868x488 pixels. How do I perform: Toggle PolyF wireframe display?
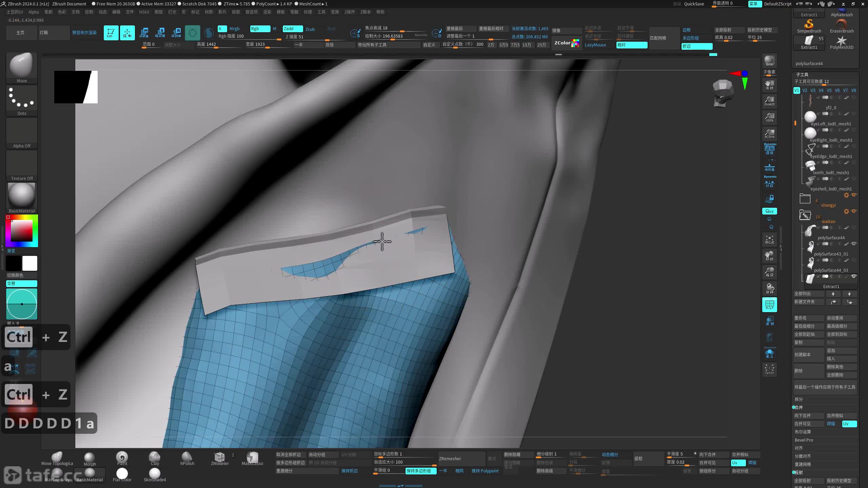pyautogui.click(x=769, y=304)
